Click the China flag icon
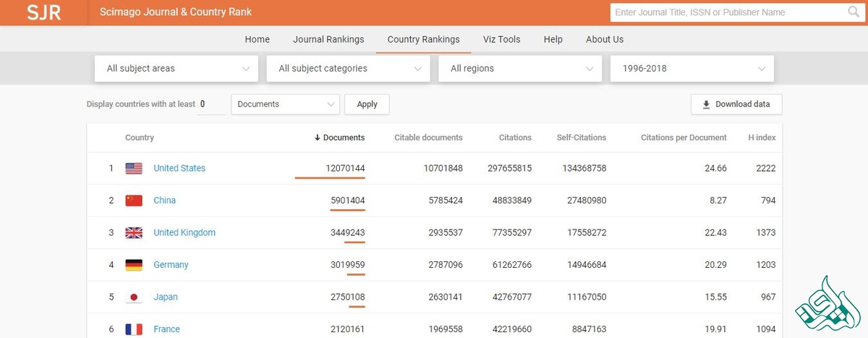This screenshot has width=868, height=338. (x=134, y=200)
